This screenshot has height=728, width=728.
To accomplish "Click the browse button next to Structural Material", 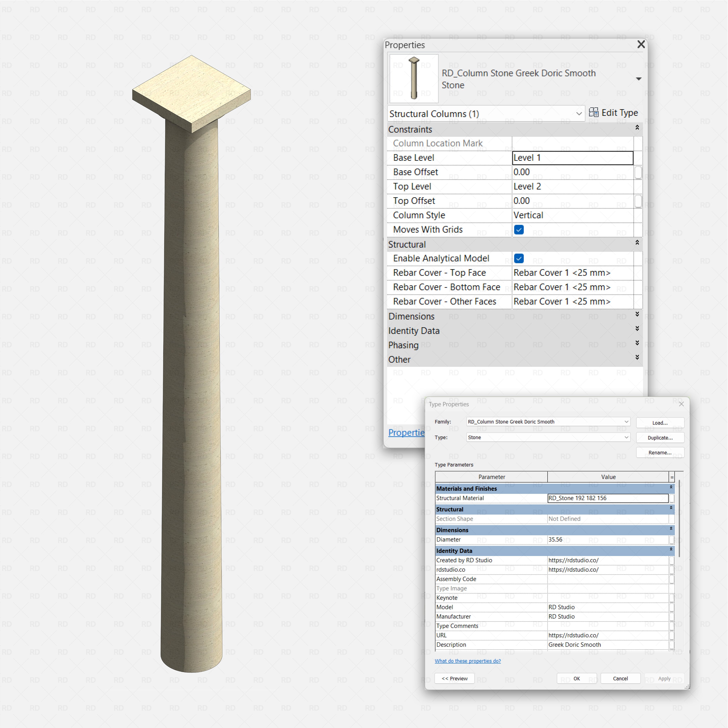I will [672, 498].
